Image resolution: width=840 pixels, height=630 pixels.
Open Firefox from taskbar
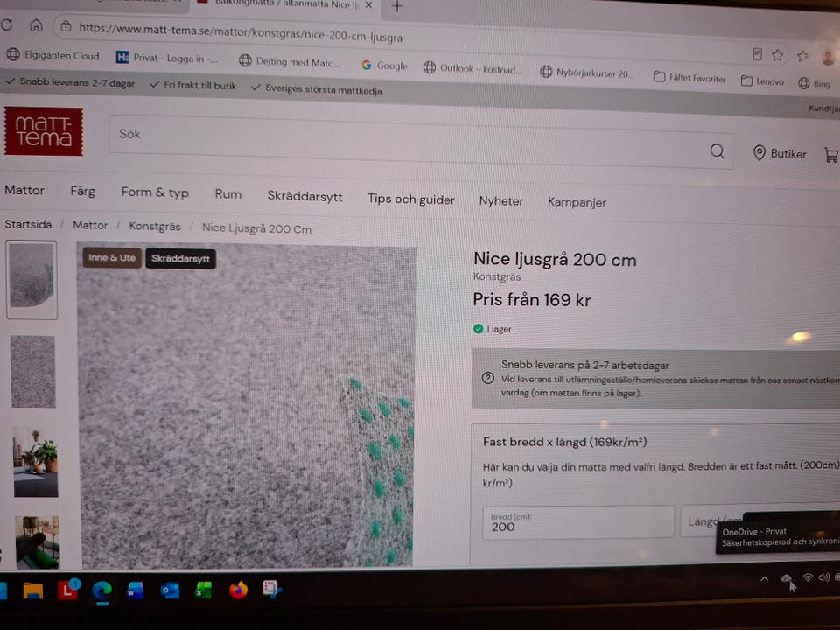point(238,590)
